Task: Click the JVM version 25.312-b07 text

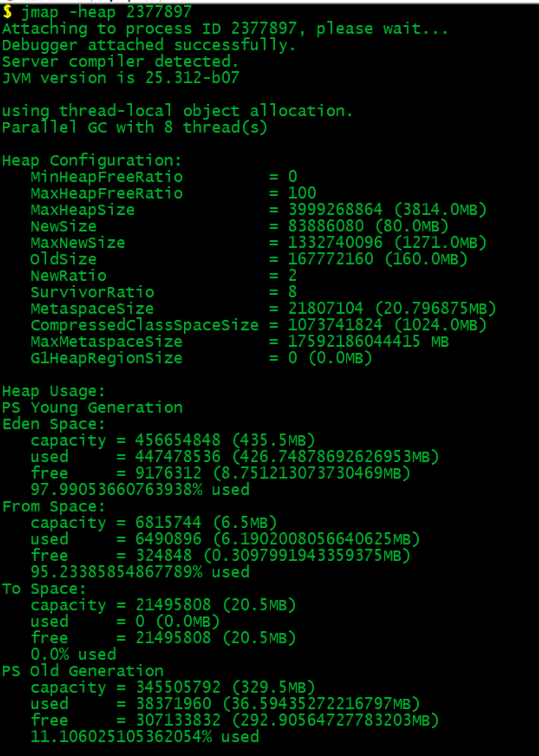Action: click(120, 78)
